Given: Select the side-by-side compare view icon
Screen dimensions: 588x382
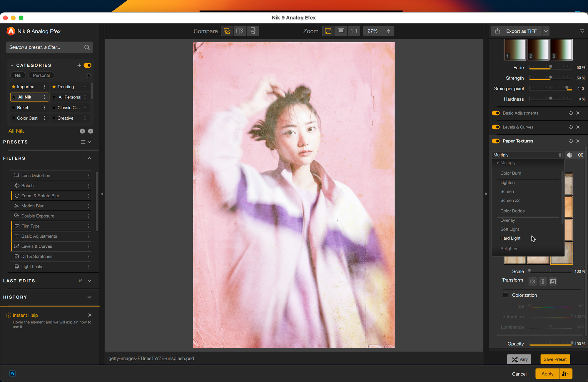Looking at the screenshot, I should 253,31.
